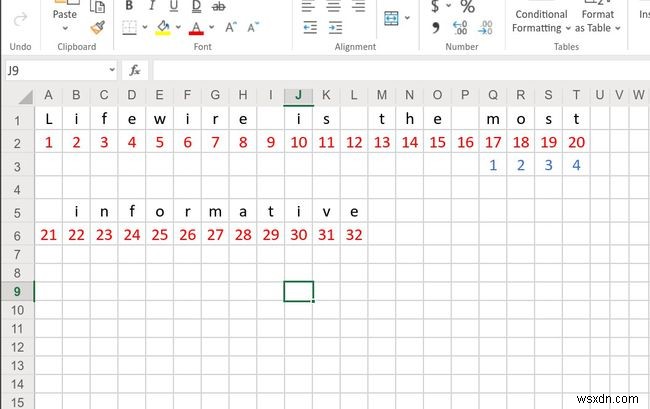Click the Increase Indent icon

tap(335, 28)
